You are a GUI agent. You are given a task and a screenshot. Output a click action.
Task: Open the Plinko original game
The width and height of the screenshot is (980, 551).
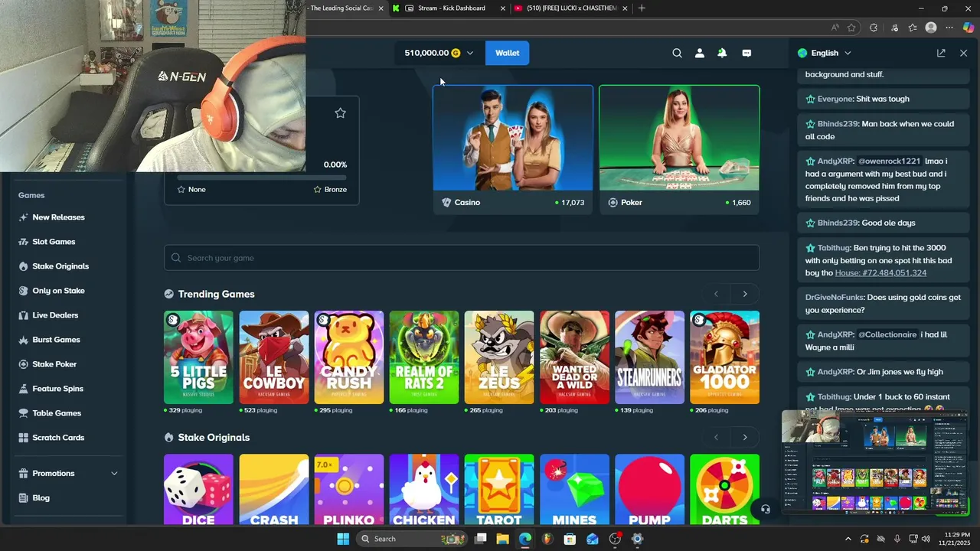[x=348, y=490]
